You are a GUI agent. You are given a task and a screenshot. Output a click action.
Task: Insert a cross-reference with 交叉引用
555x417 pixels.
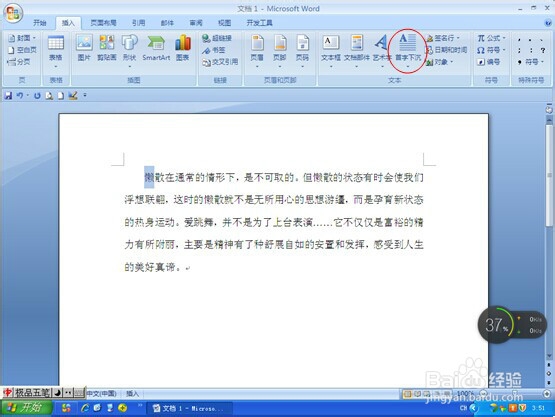tap(220, 62)
